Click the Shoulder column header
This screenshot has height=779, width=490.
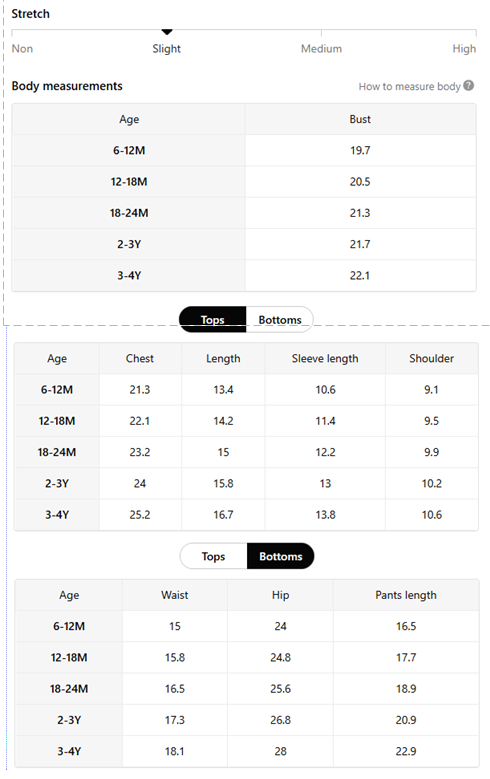click(431, 358)
